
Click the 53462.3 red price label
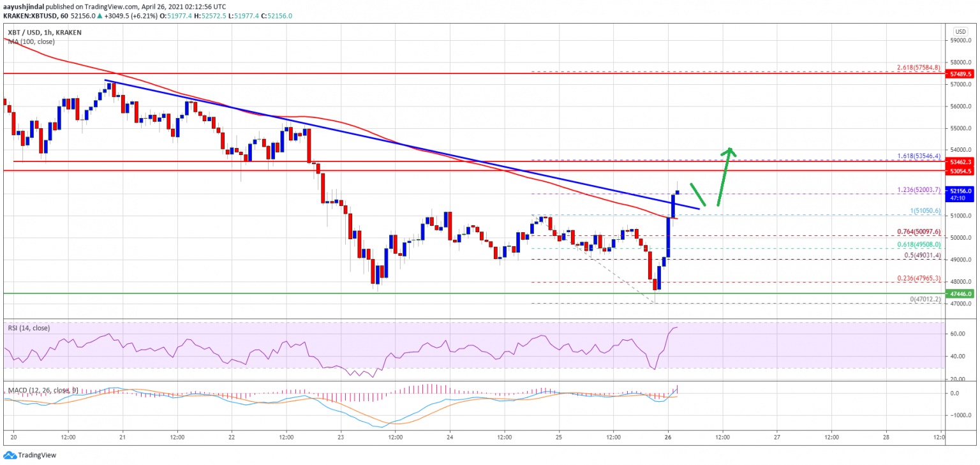click(960, 163)
